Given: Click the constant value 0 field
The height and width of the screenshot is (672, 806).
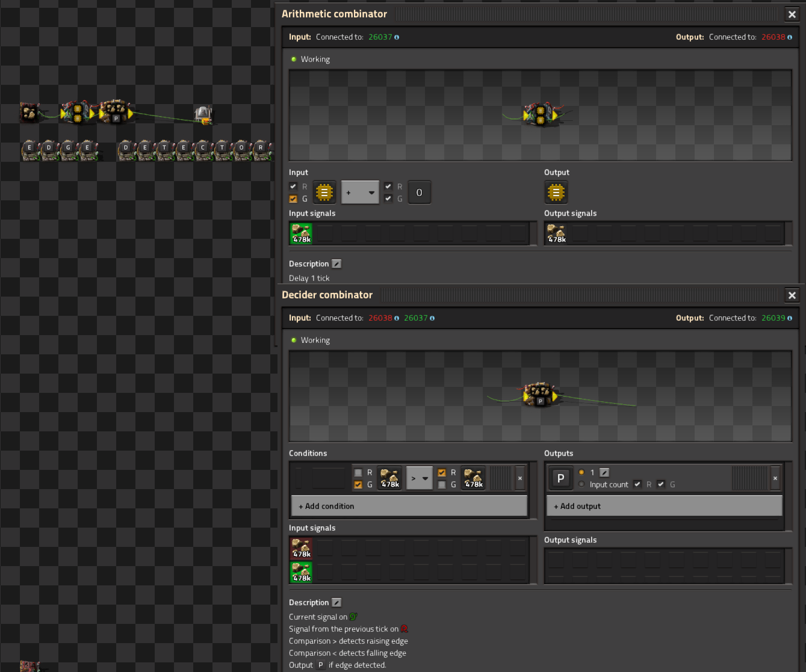Looking at the screenshot, I should coord(419,193).
